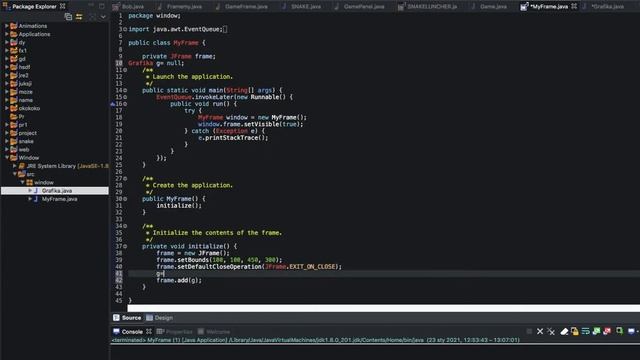
Task: Expand the MyFrame.java tree node
Action: coord(30,199)
